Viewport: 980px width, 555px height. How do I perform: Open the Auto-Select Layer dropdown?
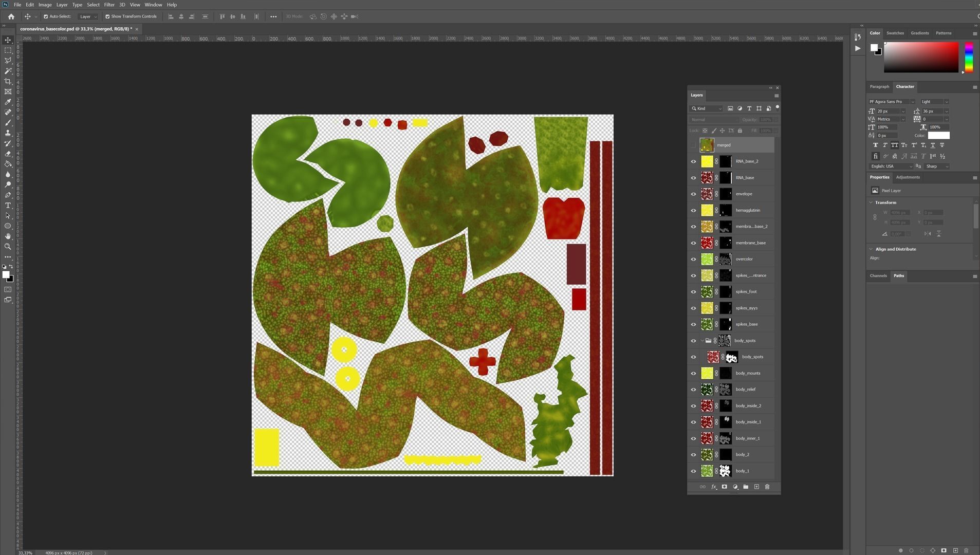[88, 16]
